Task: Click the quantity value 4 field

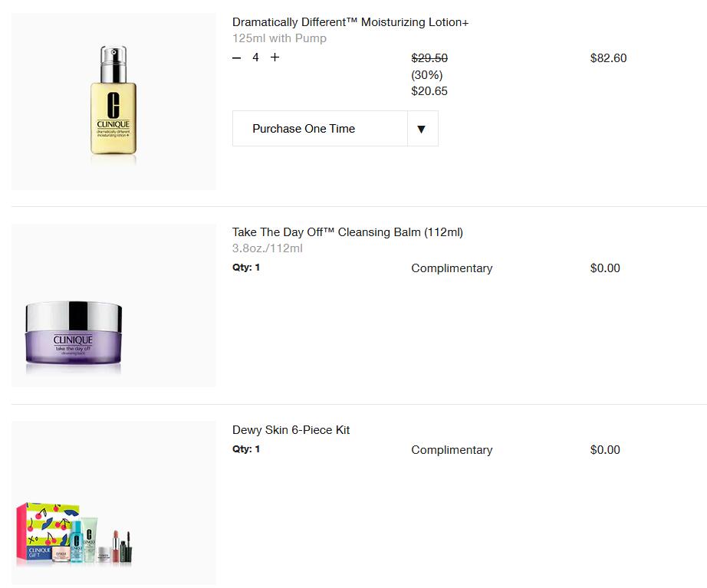Action: pyautogui.click(x=255, y=57)
